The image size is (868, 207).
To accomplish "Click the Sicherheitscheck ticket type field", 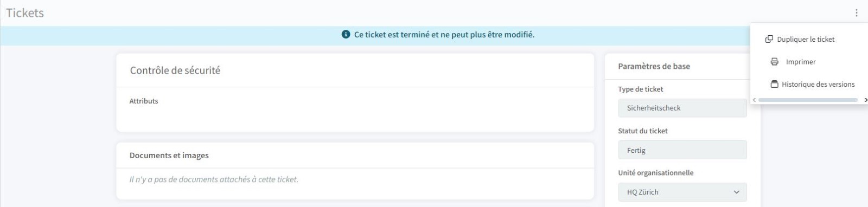I will pyautogui.click(x=682, y=108).
